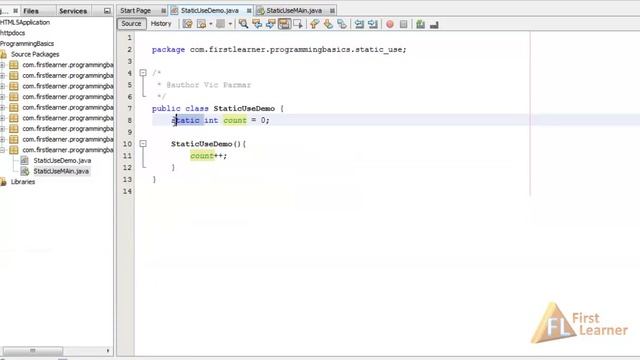The width and height of the screenshot is (640, 360).
Task: Start macro recording with red circle icon
Action: [390, 24]
